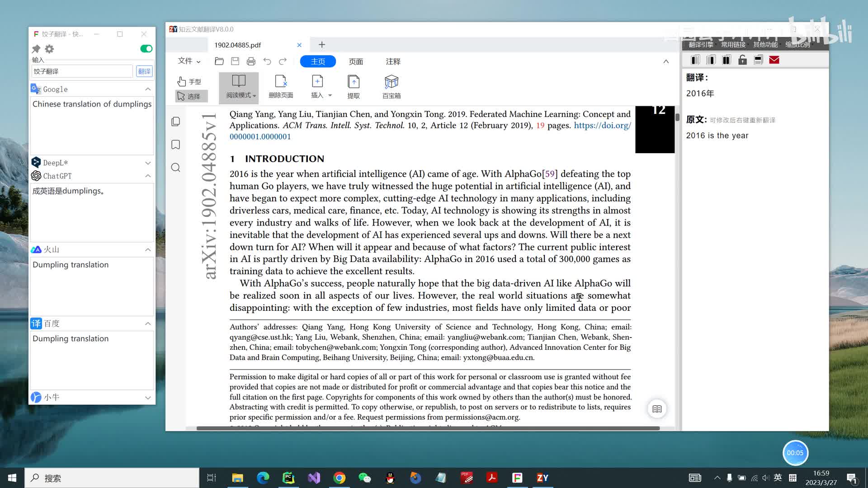Image resolution: width=868 pixels, height=488 pixels.
Task: Click the pin icon in 饺子翻译 window
Action: click(x=36, y=49)
